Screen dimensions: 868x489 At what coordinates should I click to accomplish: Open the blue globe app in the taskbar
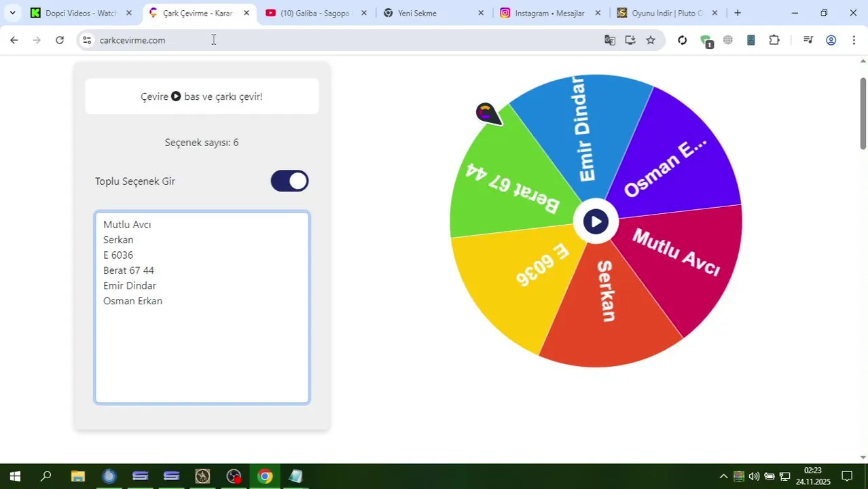tap(109, 476)
